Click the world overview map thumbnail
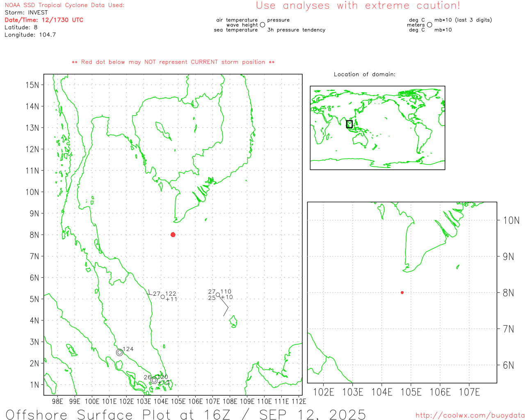This screenshot has height=420, width=525. click(377, 128)
